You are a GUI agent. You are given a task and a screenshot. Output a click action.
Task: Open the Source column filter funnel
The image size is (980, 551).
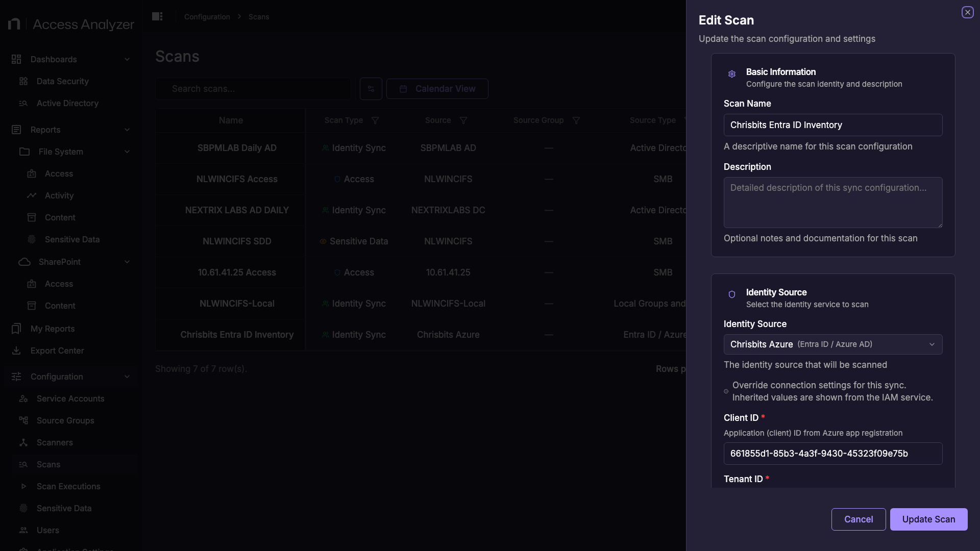coord(464,120)
